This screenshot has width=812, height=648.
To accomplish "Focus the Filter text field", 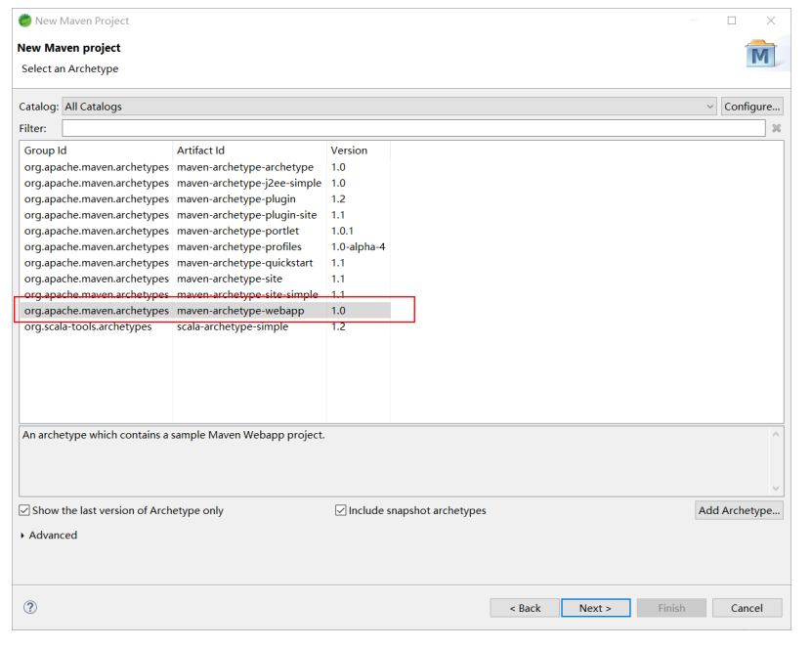I will click(413, 128).
